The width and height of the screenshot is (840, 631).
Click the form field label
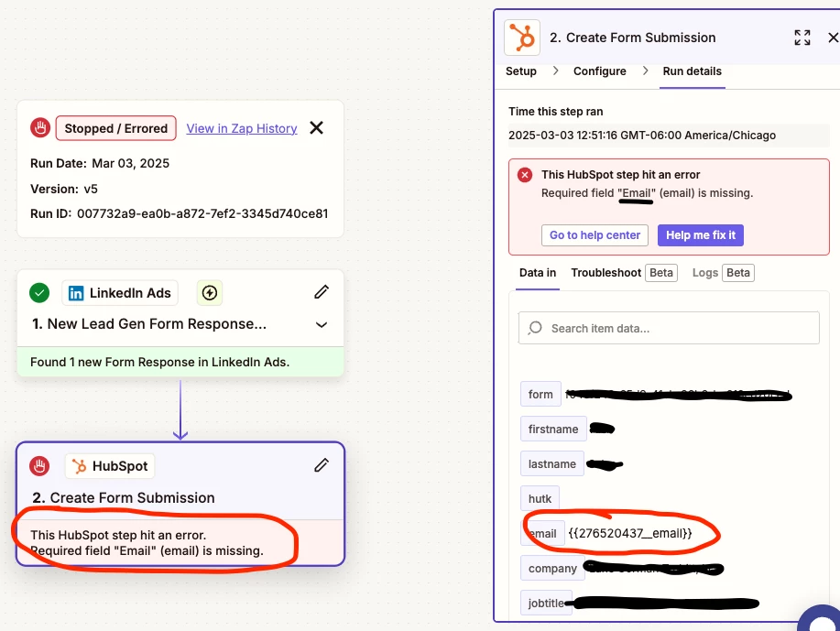tap(540, 394)
